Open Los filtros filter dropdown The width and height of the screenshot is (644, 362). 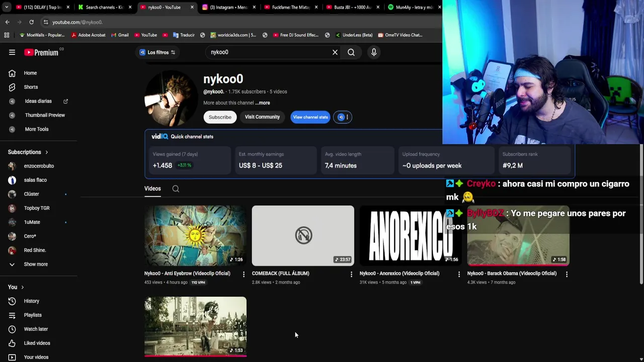157,52
